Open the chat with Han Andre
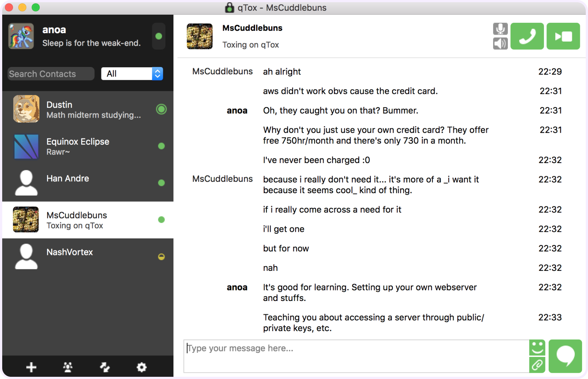Screen dimensions: 588x379 pos(88,183)
